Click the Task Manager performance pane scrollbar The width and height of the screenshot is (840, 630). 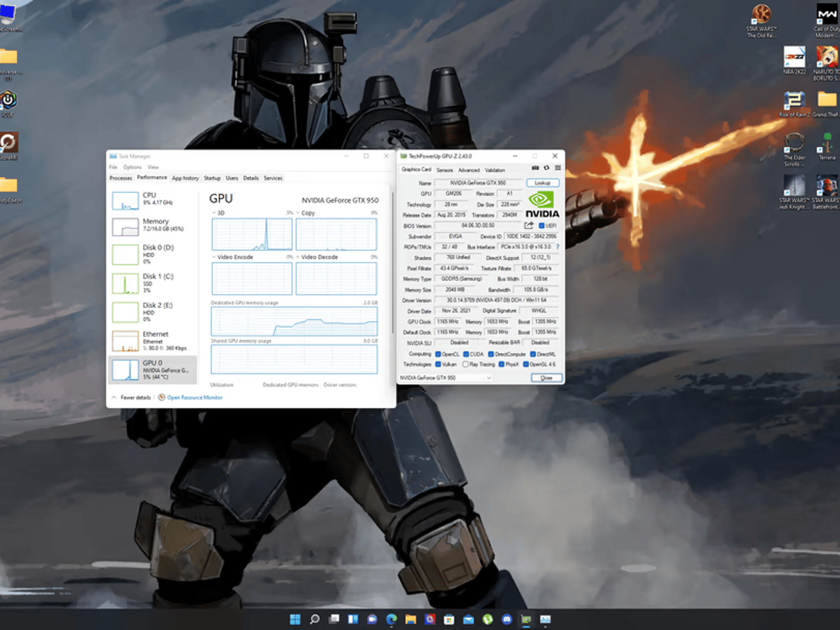click(x=393, y=262)
